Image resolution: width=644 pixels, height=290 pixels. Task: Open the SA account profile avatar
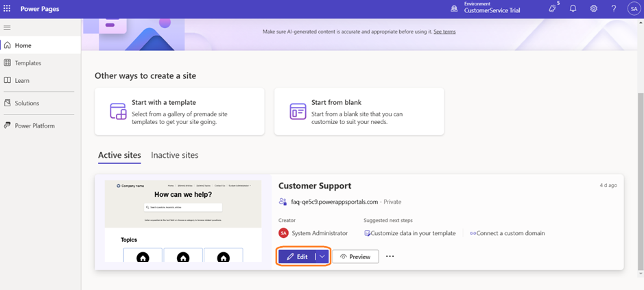click(633, 9)
